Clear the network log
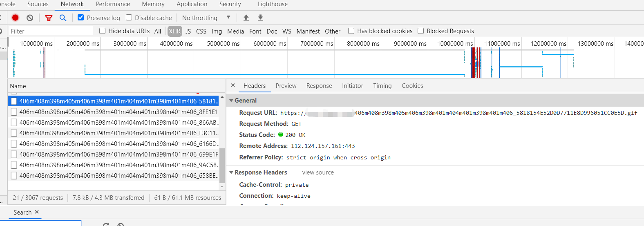Screen dimensions: 644x226 point(30,18)
